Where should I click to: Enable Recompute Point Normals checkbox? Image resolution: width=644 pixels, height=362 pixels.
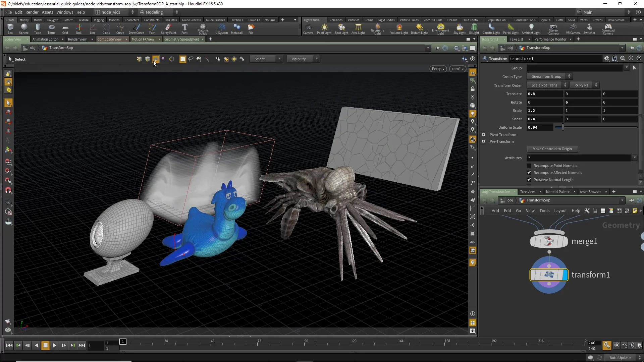pos(529,166)
